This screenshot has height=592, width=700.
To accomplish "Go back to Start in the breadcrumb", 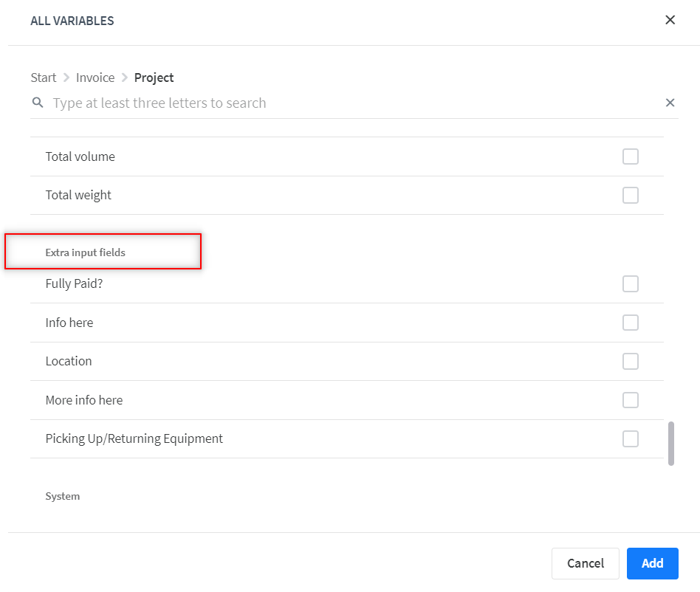I will [x=44, y=78].
